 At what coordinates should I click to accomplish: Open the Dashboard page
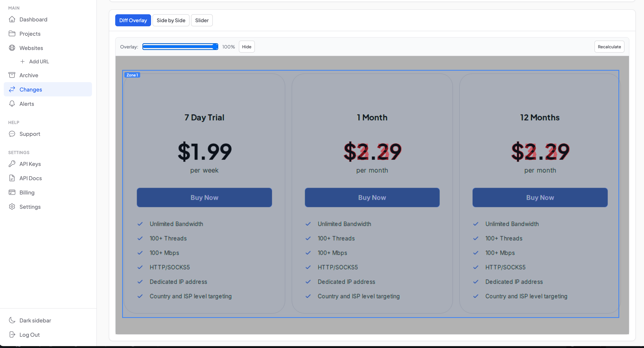tap(33, 19)
